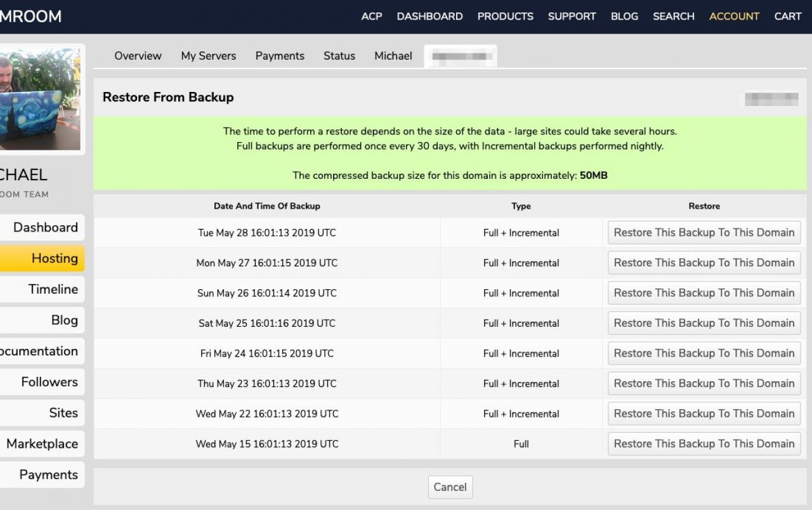Open the Products page
This screenshot has width=812, height=510.
pyautogui.click(x=505, y=16)
